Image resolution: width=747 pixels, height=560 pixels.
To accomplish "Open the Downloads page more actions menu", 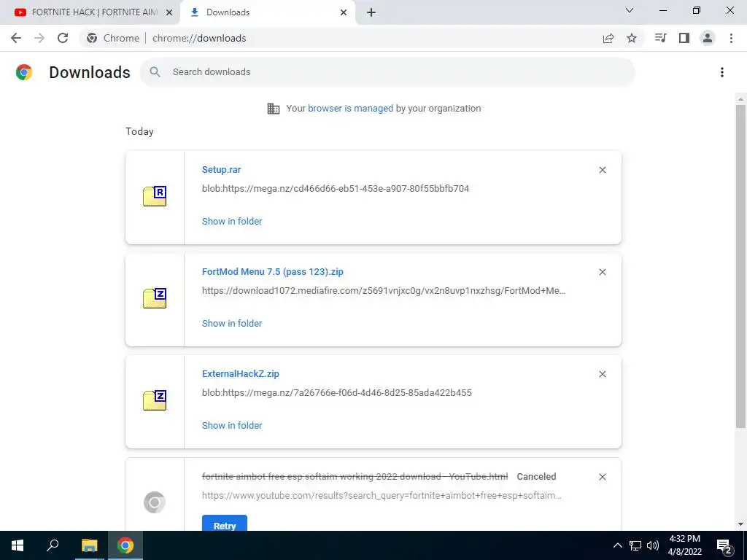I will (x=722, y=72).
